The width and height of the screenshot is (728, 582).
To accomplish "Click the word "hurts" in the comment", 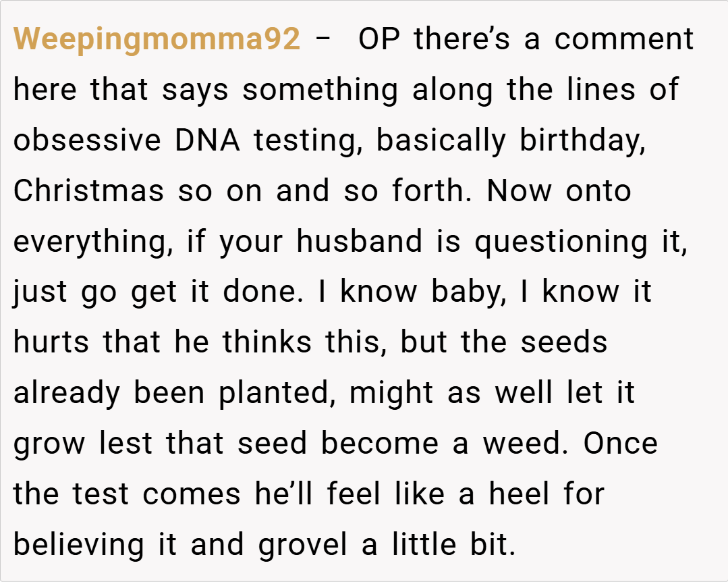I will [51, 343].
